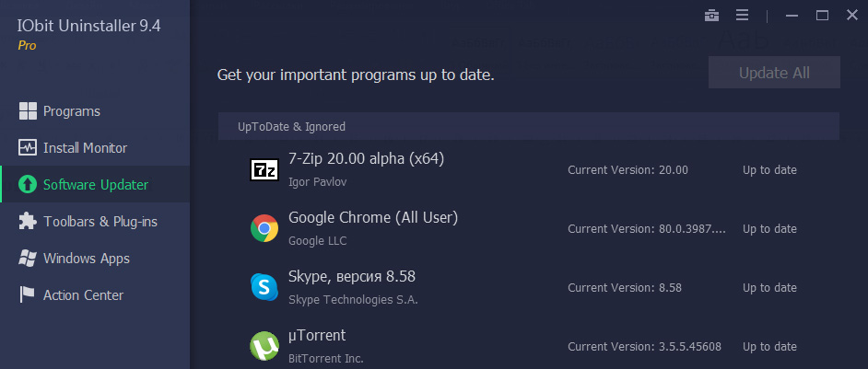Viewport: 868px width, 369px height.
Task: Open the hamburger options menu
Action: click(743, 16)
